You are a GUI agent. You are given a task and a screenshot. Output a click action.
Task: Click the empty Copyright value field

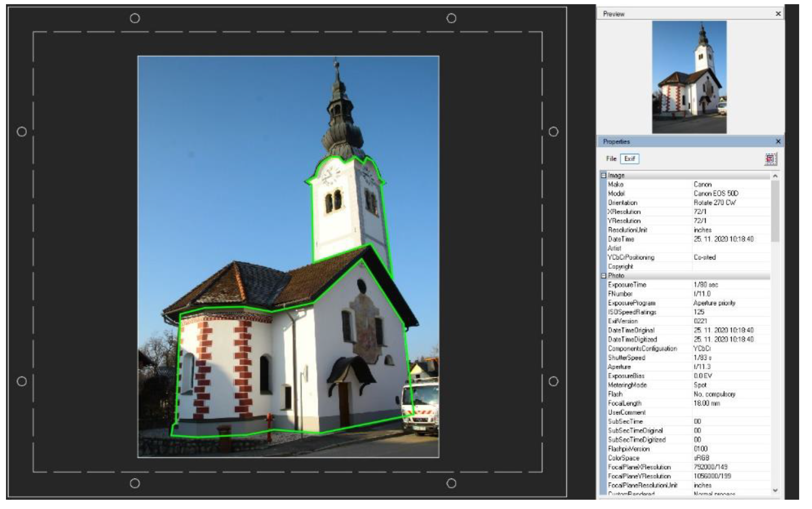pos(730,267)
